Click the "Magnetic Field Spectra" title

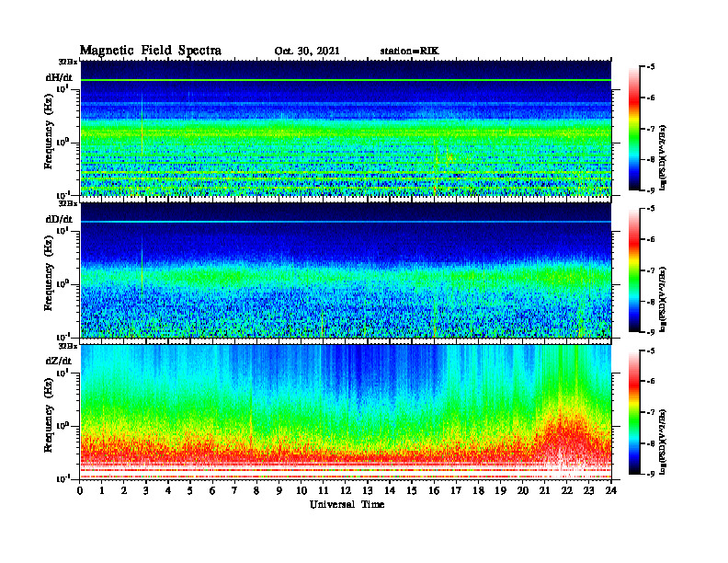pos(151,51)
